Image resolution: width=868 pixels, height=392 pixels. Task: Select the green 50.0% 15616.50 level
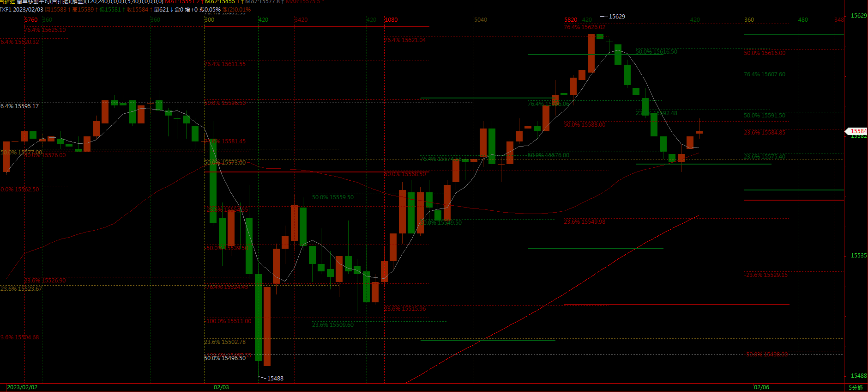coord(657,52)
